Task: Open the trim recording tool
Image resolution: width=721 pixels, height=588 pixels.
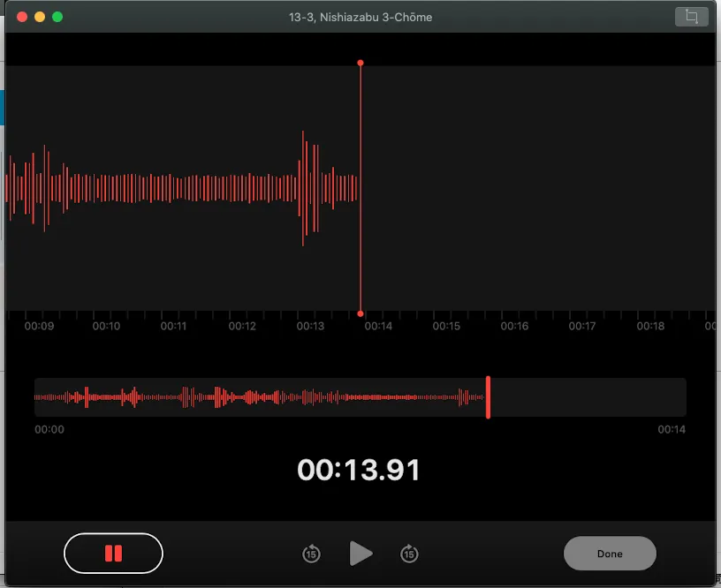Action: [691, 17]
